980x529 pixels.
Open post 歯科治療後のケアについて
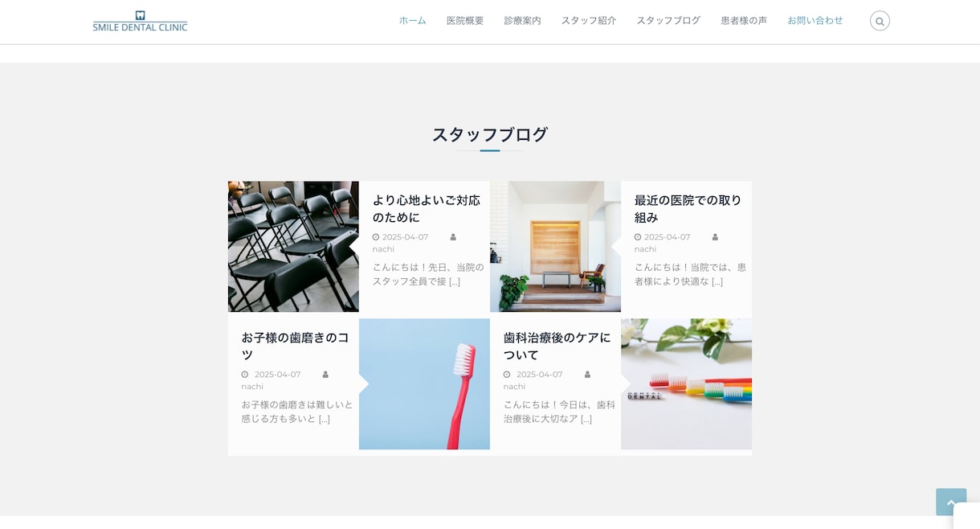557,347
